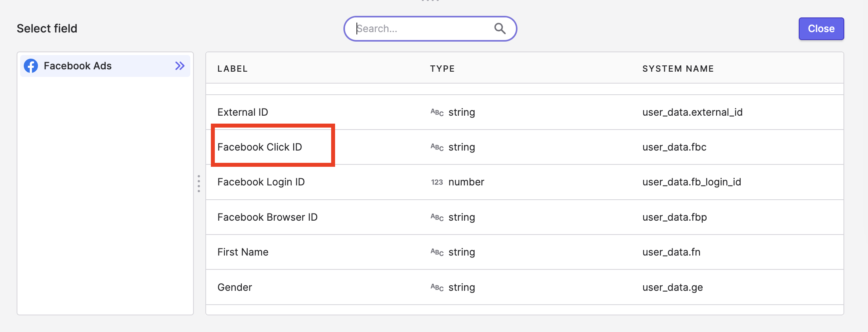Screen dimensions: 868x332
Task: Click system name user_data.fbc
Action: coord(674,147)
